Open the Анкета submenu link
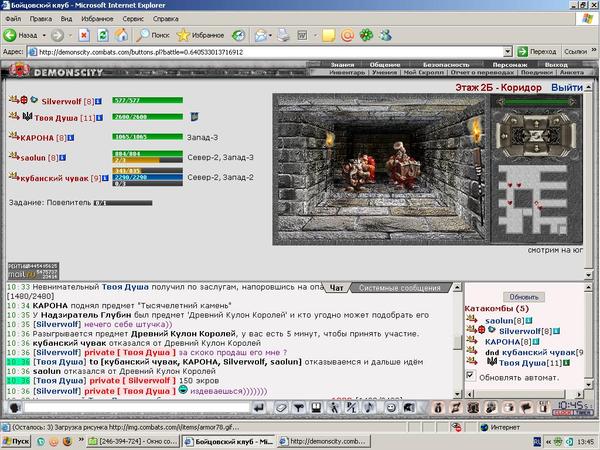Screen dimensions: 600x450 [x=572, y=72]
